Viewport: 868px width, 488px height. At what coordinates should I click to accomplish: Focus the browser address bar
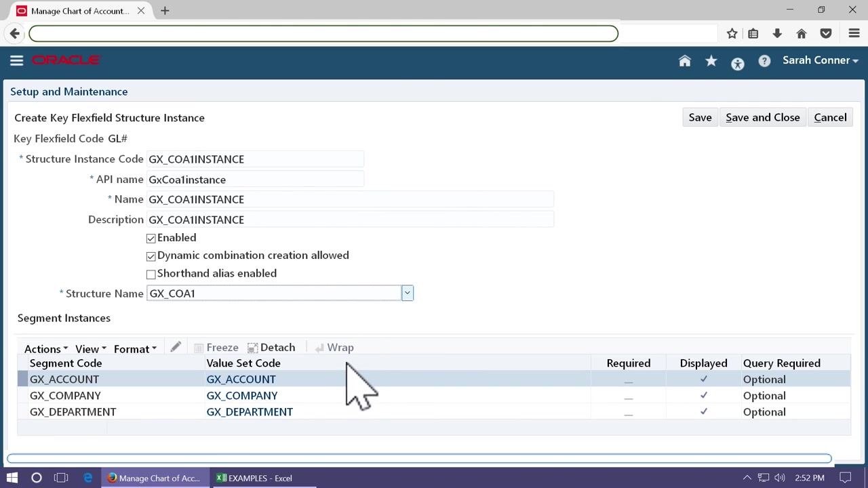coord(323,33)
